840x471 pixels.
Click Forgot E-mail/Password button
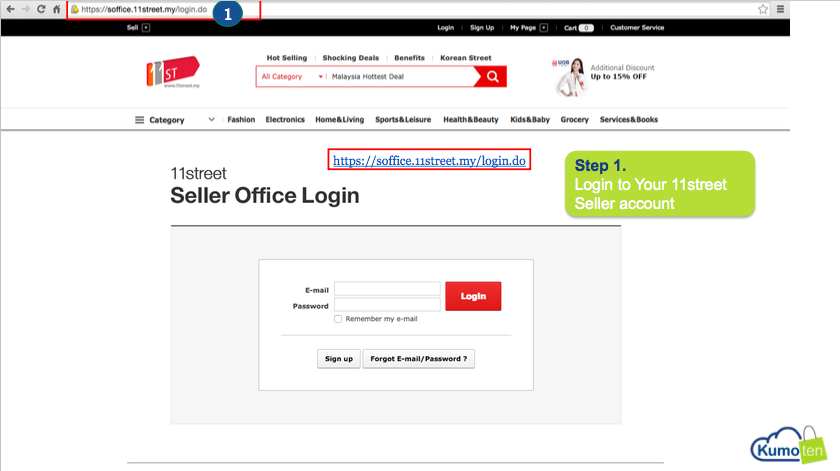point(418,359)
